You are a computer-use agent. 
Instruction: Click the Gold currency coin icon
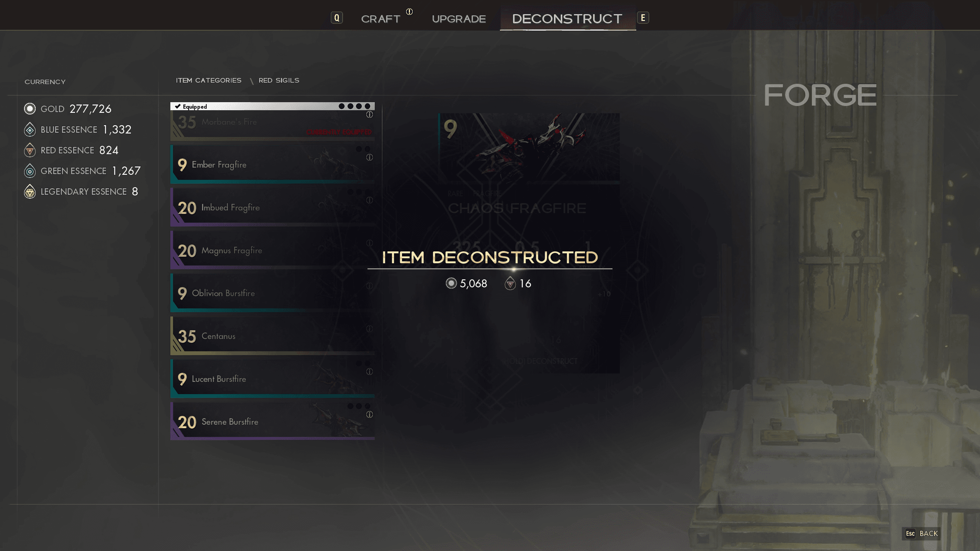[30, 109]
